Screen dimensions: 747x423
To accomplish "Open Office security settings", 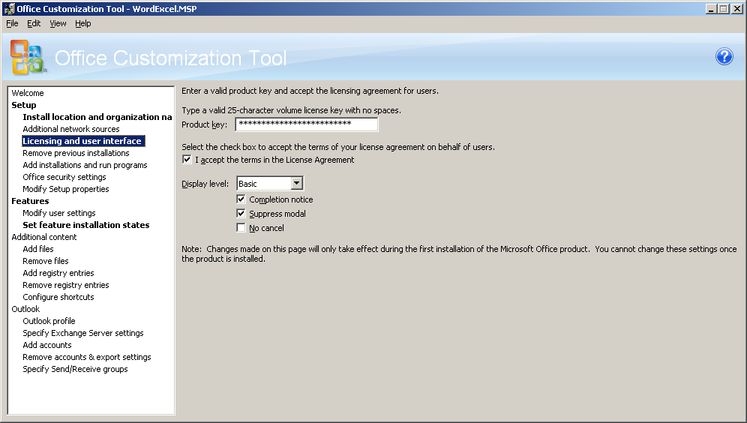I will pyautogui.click(x=64, y=177).
